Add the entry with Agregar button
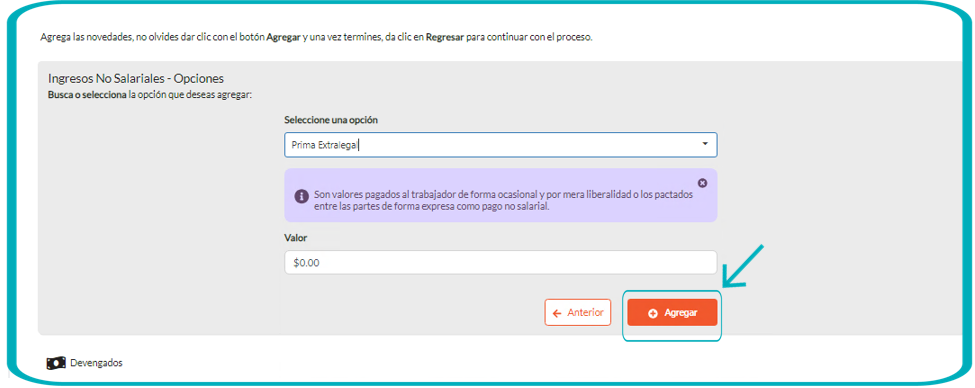The width and height of the screenshot is (975, 388). [672, 313]
